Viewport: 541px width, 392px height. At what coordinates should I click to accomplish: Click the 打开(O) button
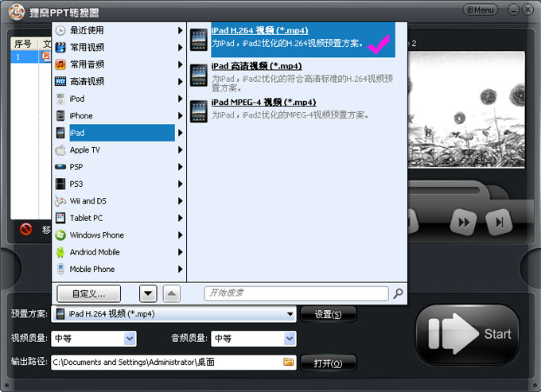tap(328, 363)
